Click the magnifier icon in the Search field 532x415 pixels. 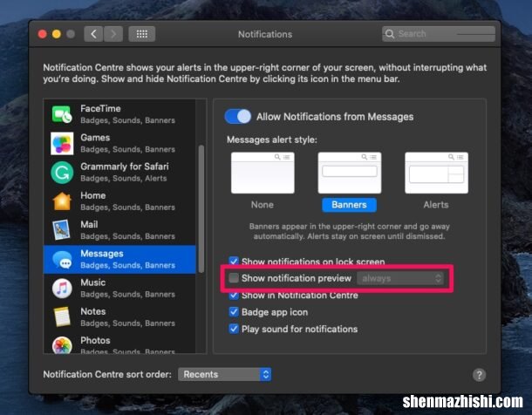pos(390,34)
